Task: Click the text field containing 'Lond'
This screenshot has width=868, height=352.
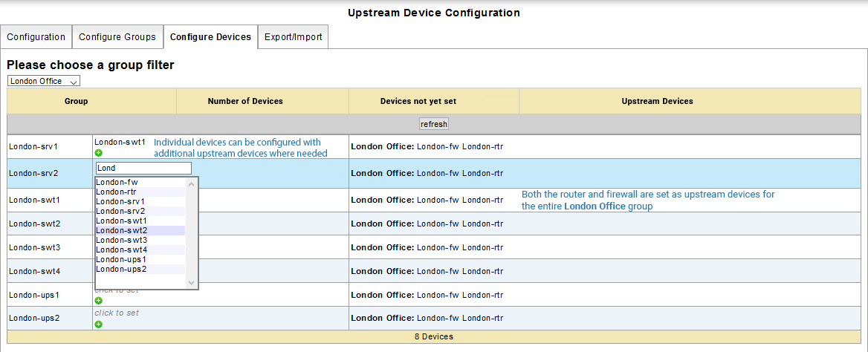Action: [x=143, y=169]
